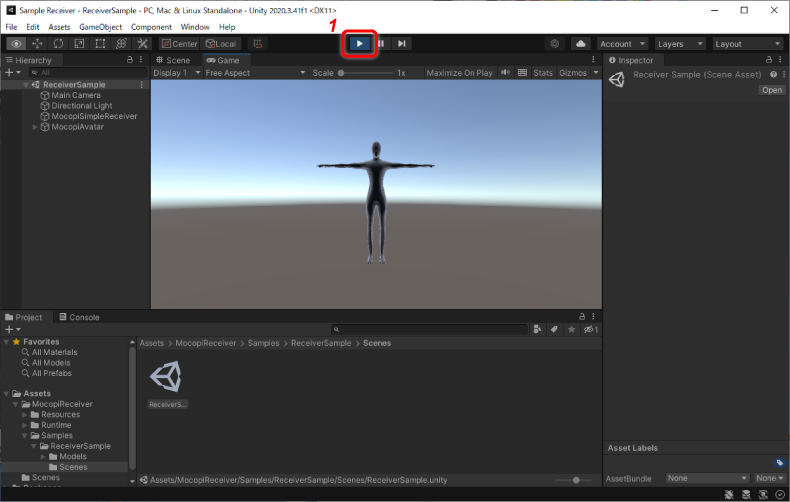
Task: Open the Assets menu
Action: (x=59, y=27)
